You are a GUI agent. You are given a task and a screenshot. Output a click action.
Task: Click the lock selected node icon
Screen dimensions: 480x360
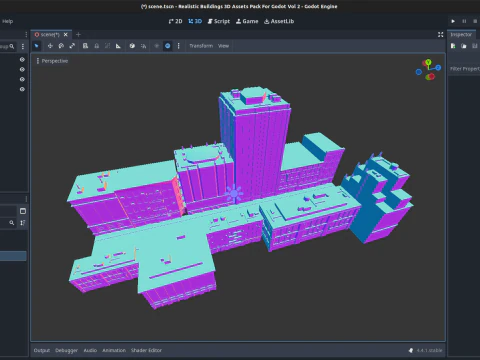pos(97,46)
